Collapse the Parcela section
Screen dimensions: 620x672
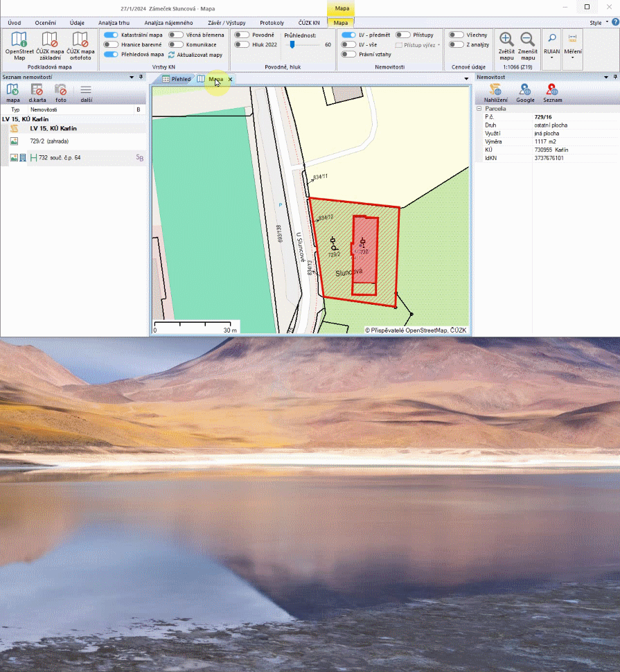click(x=479, y=109)
